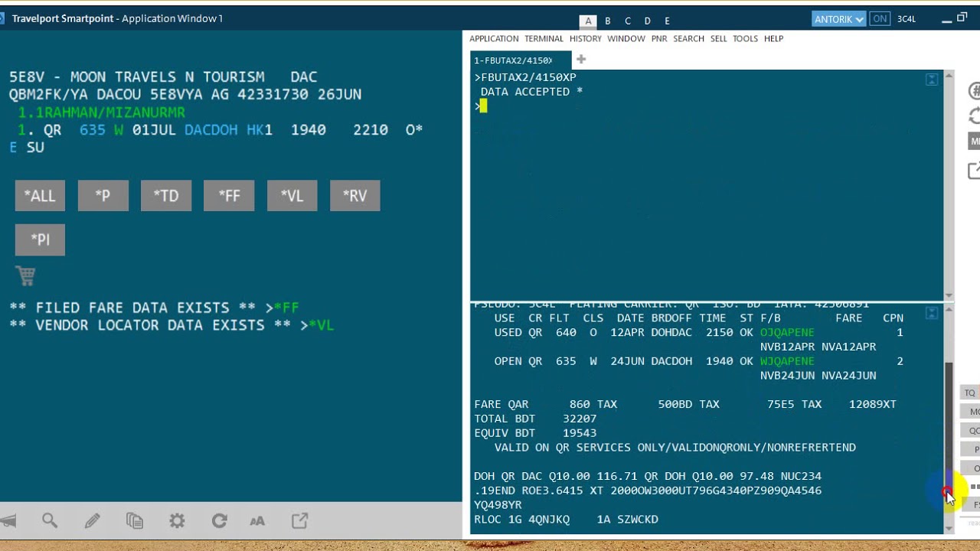Click the share icon on right sidebar
Screen dimensions: 980x551
pos(974,171)
